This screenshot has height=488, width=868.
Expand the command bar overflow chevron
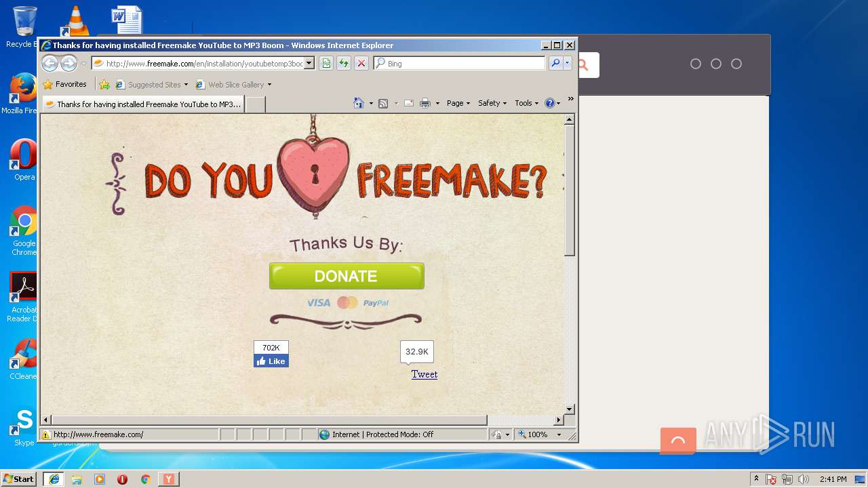(571, 99)
